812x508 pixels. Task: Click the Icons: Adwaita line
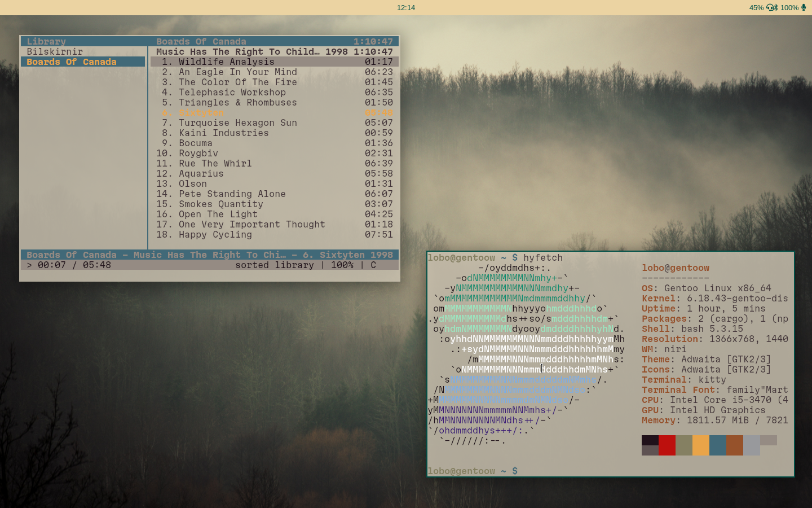click(x=707, y=369)
